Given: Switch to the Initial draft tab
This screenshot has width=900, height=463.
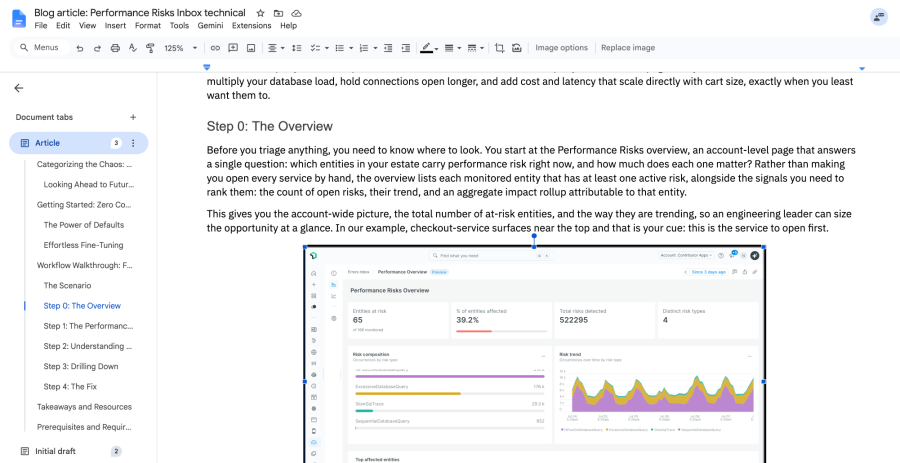Looking at the screenshot, I should point(55,451).
